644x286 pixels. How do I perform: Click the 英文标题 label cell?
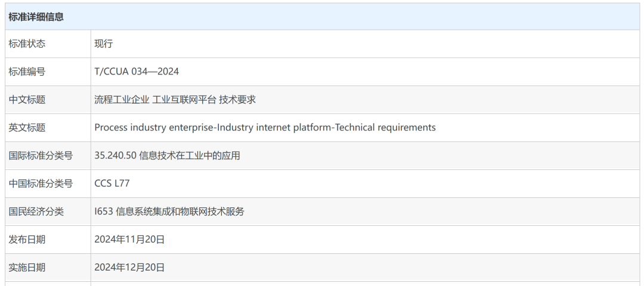coord(27,128)
